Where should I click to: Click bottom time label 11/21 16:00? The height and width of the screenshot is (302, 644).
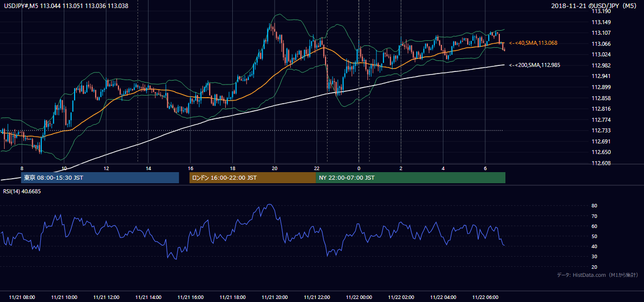[190, 297]
